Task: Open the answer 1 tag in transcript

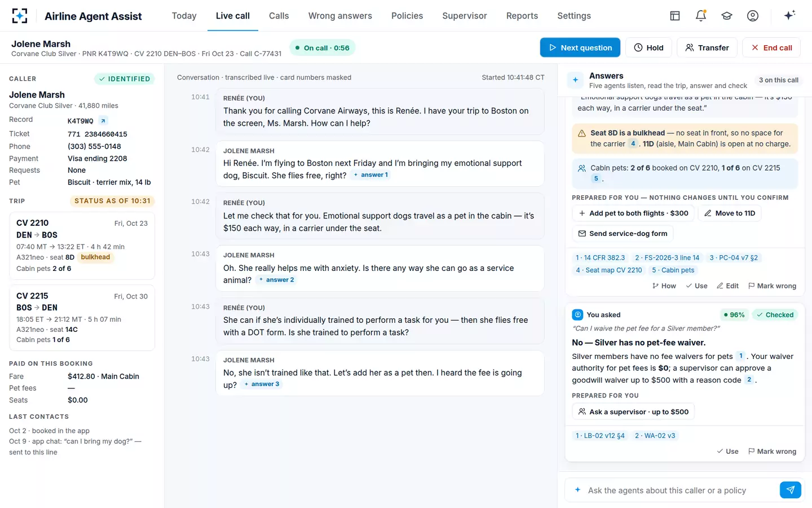Action: click(x=371, y=175)
